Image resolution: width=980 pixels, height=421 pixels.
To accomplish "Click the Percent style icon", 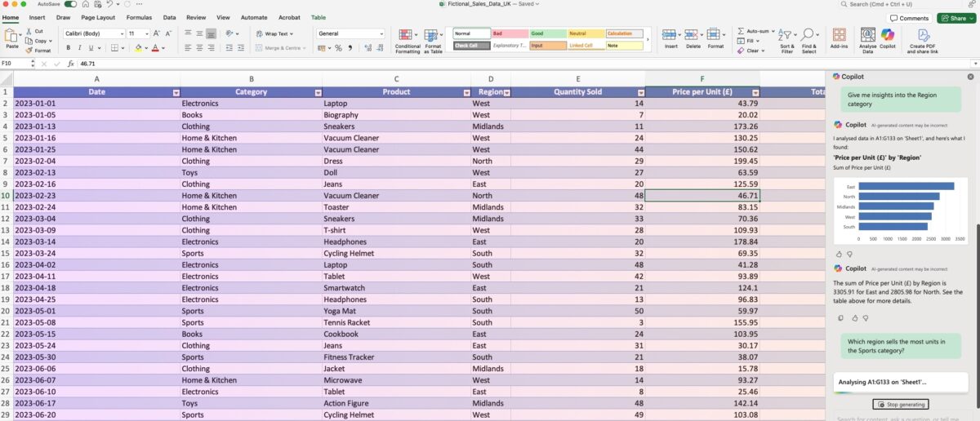I will point(338,48).
